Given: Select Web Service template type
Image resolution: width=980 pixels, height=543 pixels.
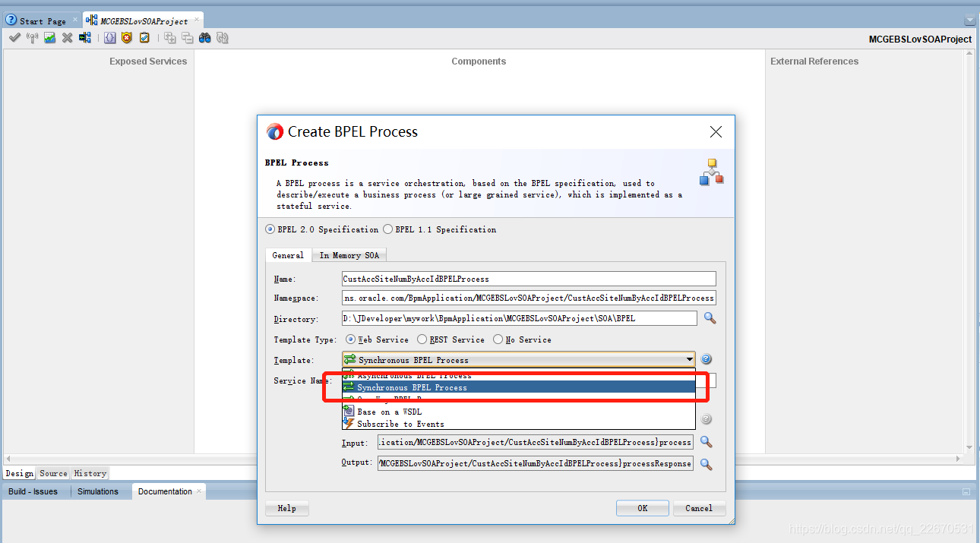Looking at the screenshot, I should [x=350, y=339].
